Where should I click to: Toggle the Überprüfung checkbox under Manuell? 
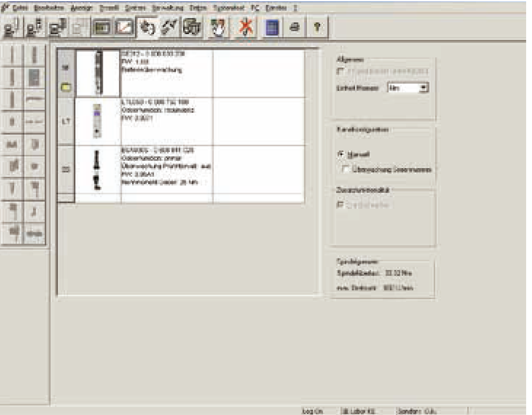click(346, 170)
